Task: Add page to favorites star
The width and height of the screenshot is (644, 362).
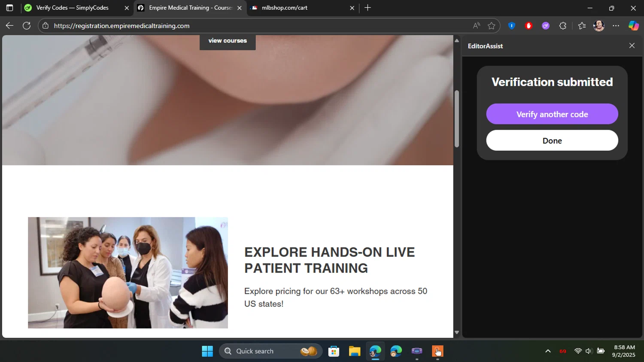Action: [492, 26]
